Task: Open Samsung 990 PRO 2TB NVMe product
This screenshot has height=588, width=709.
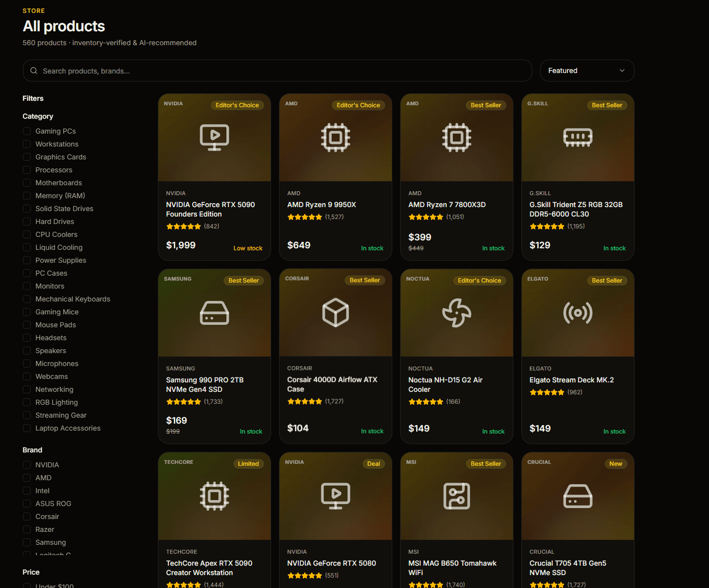Action: point(205,385)
